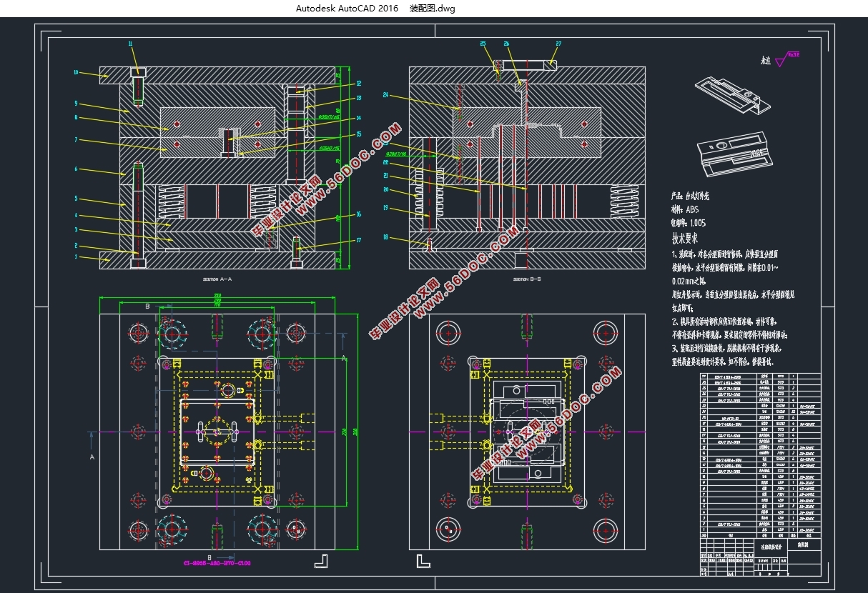This screenshot has height=593, width=868.
Task: Click part number 11 callout label
Action: tap(131, 44)
